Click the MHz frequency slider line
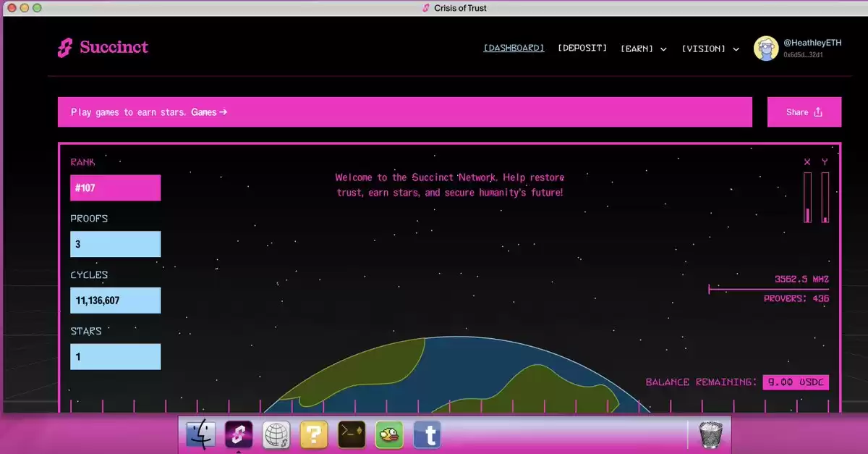 tap(768, 290)
